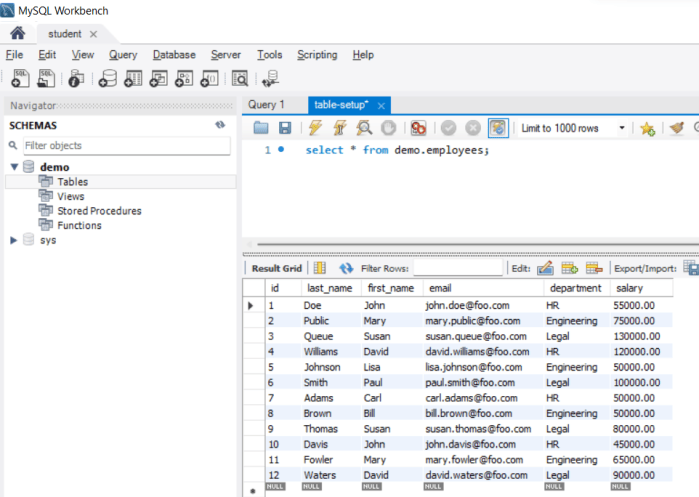Refresh result grid data icon

(x=346, y=268)
